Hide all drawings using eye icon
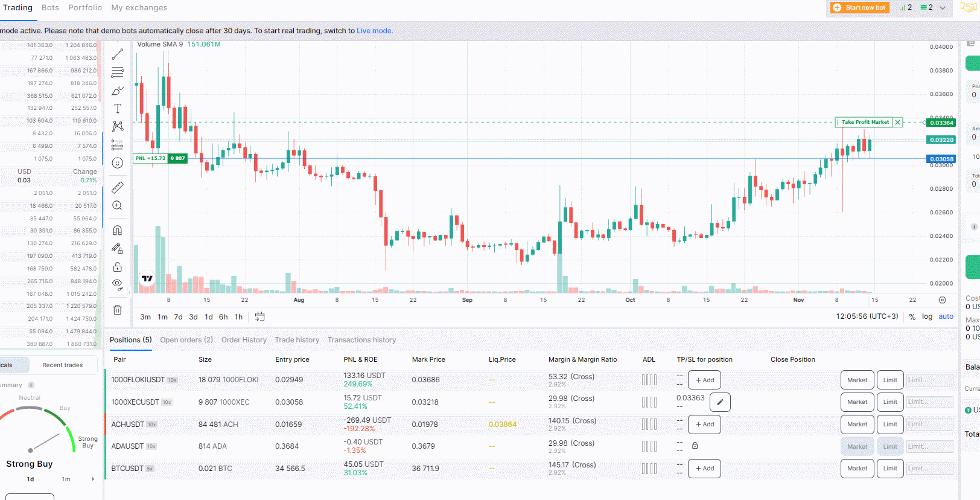The image size is (980, 500). (118, 284)
